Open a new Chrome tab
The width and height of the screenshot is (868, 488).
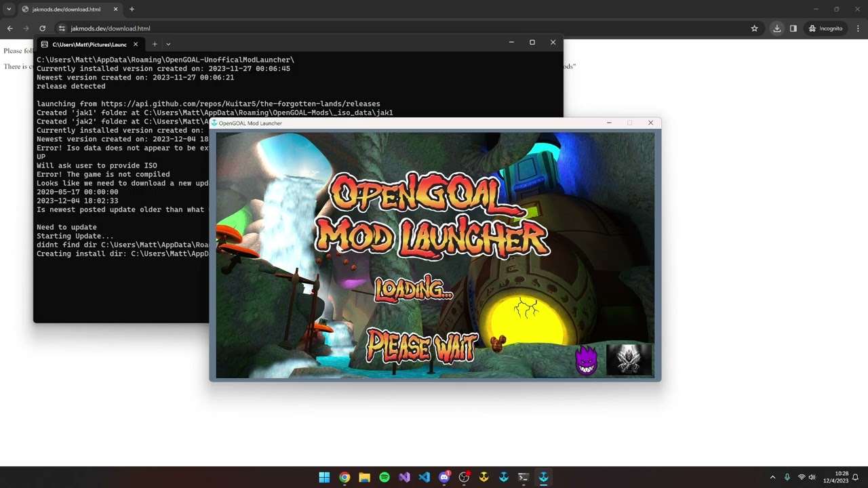[x=132, y=9]
